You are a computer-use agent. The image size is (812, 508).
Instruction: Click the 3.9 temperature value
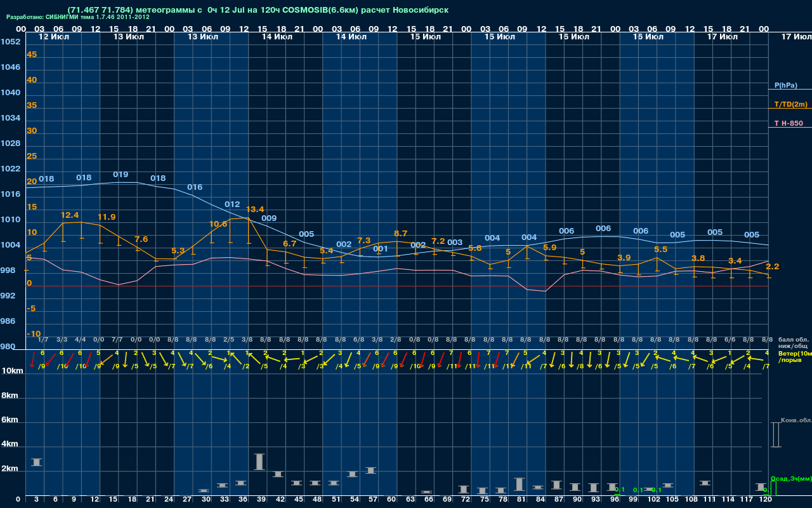pyautogui.click(x=624, y=258)
